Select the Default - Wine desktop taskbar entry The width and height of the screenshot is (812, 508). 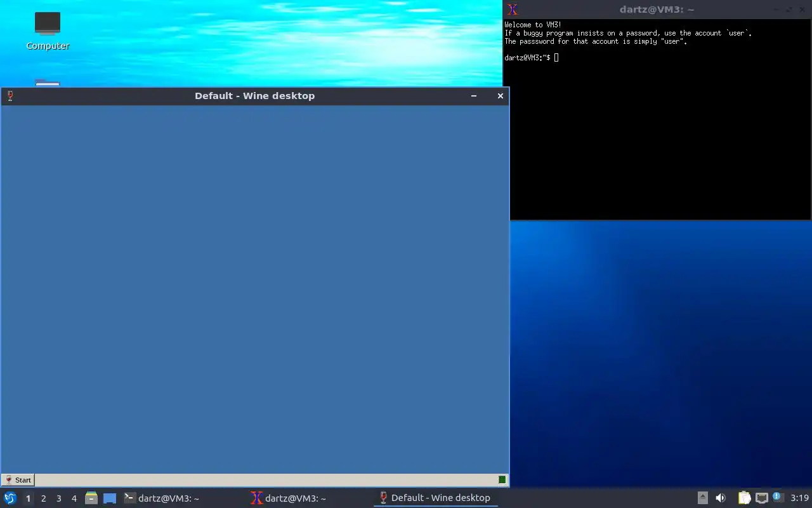pyautogui.click(x=436, y=498)
